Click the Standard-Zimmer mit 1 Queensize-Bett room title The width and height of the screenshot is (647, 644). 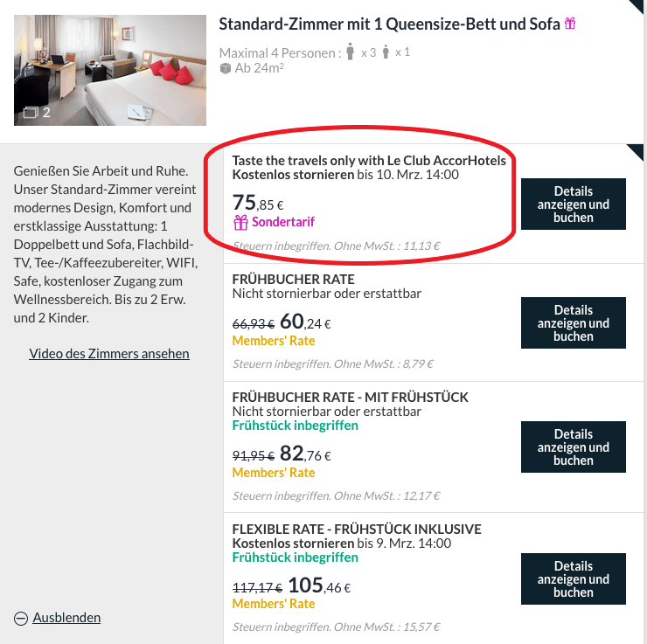pos(388,24)
